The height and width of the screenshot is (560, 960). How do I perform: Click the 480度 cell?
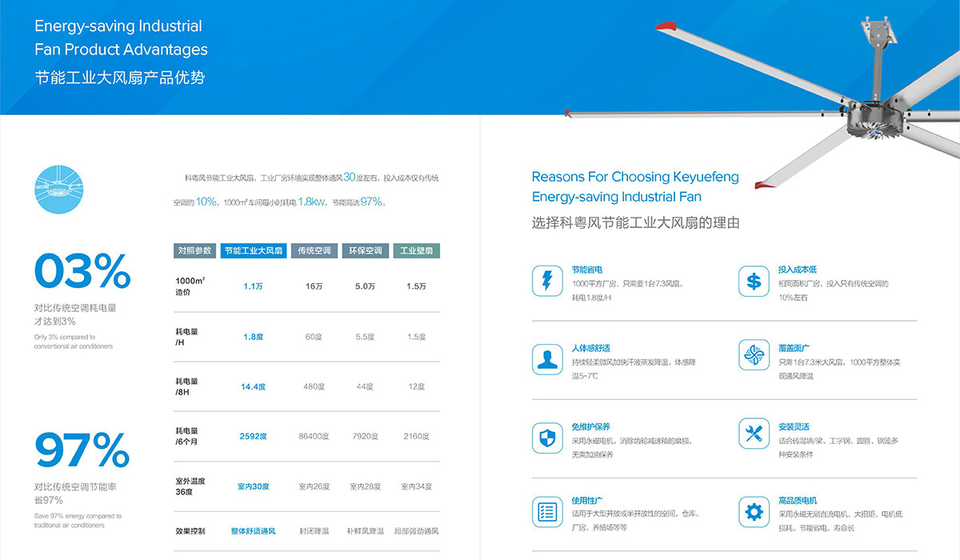tap(314, 386)
